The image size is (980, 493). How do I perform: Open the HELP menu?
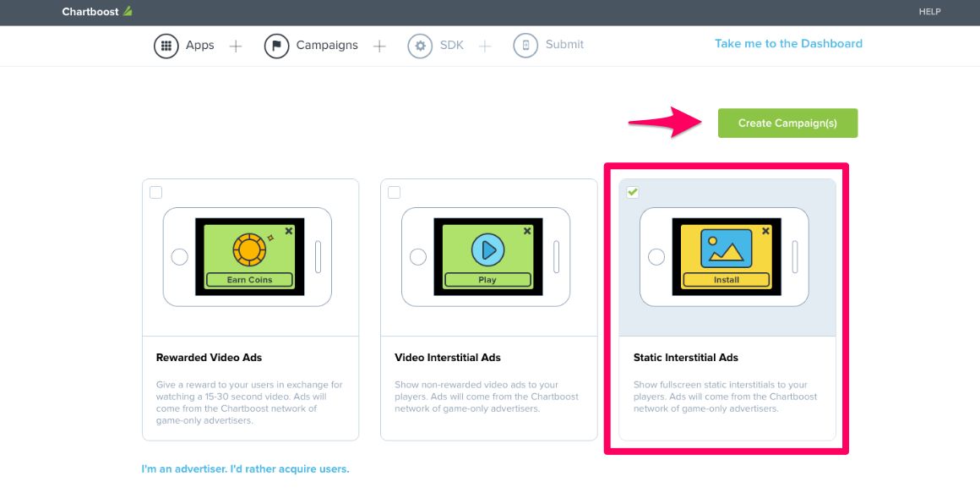pos(929,12)
